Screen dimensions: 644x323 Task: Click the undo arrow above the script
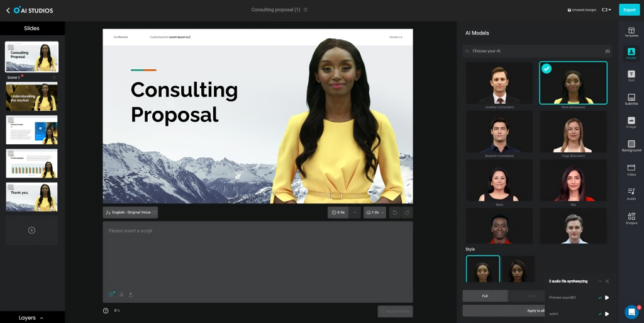pyautogui.click(x=394, y=213)
